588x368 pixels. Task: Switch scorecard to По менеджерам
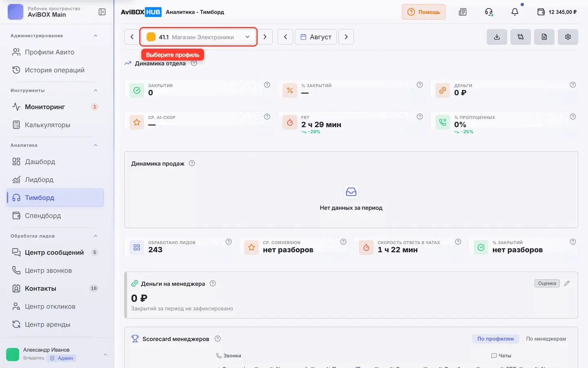click(546, 339)
